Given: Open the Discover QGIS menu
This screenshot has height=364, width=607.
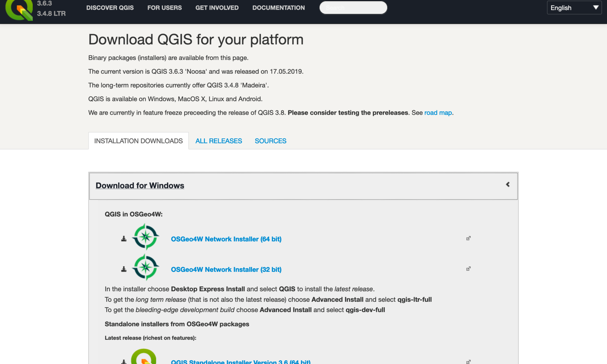Looking at the screenshot, I should (x=110, y=8).
